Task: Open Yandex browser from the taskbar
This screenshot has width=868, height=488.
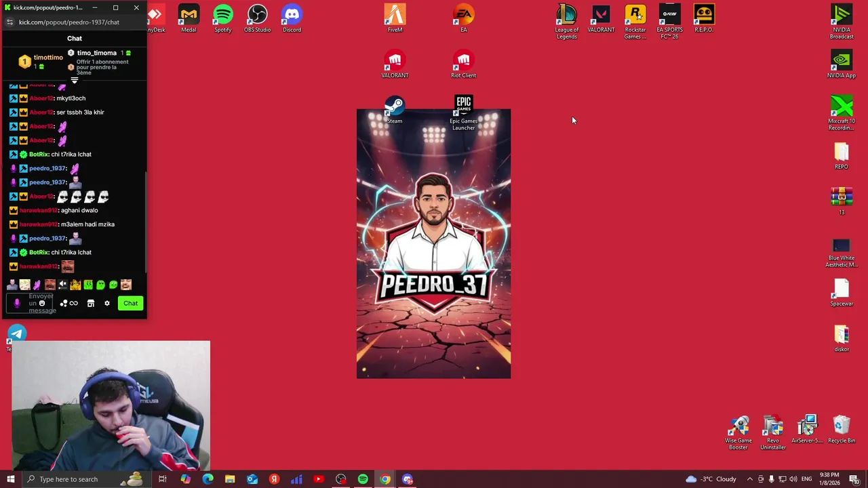Action: pos(274,479)
